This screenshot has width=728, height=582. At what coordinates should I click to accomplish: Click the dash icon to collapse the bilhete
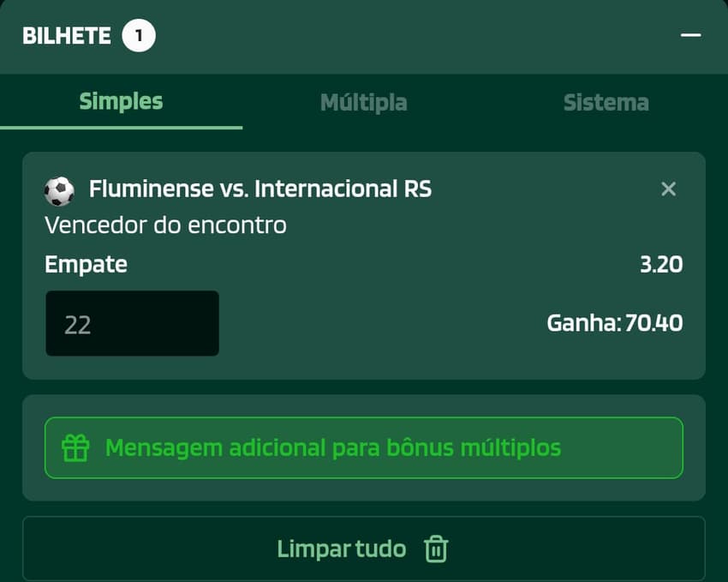click(690, 36)
